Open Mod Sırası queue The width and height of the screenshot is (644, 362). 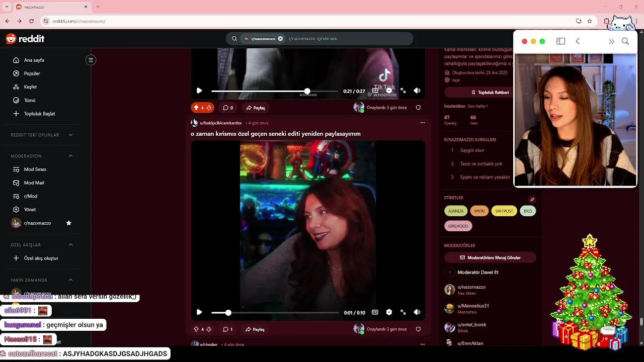pyautogui.click(x=35, y=169)
